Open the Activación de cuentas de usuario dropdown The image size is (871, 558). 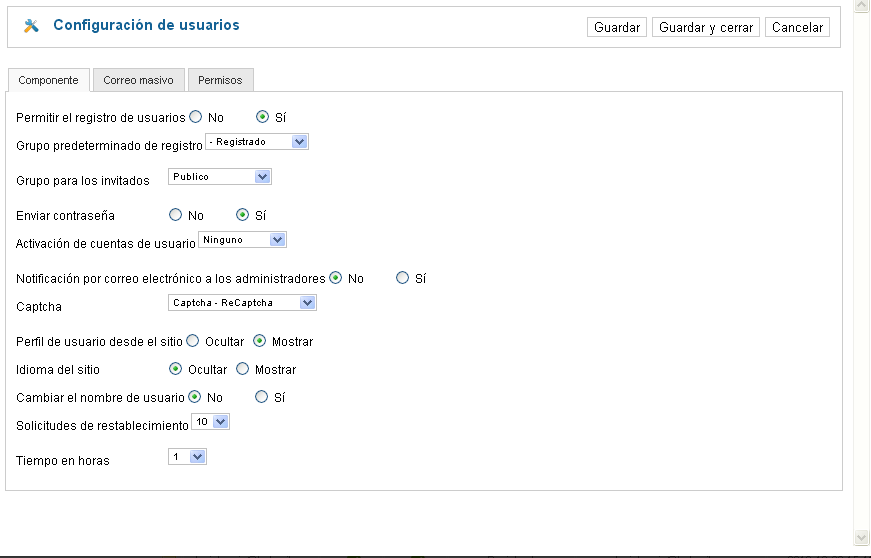pos(242,240)
